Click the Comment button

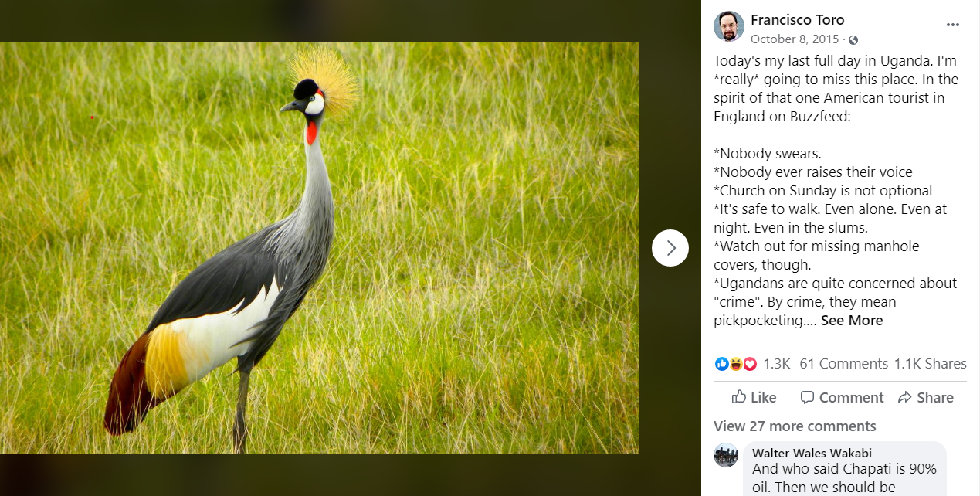click(x=842, y=397)
